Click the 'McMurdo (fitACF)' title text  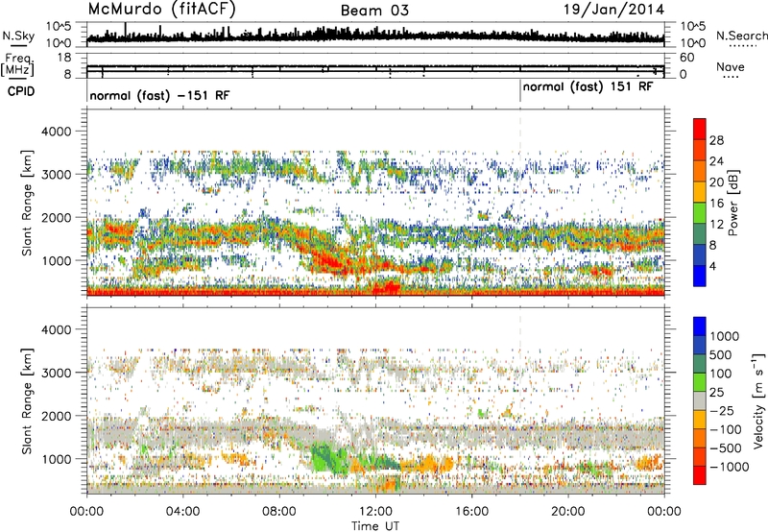click(x=161, y=10)
